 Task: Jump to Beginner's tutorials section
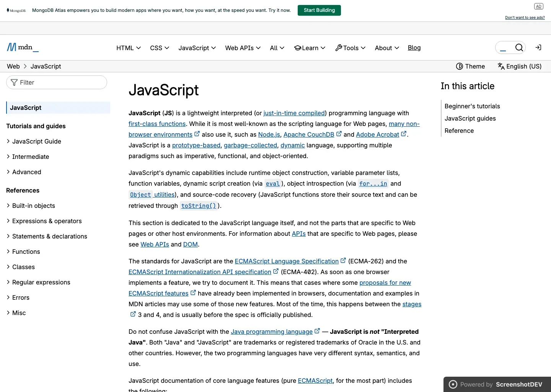472,106
